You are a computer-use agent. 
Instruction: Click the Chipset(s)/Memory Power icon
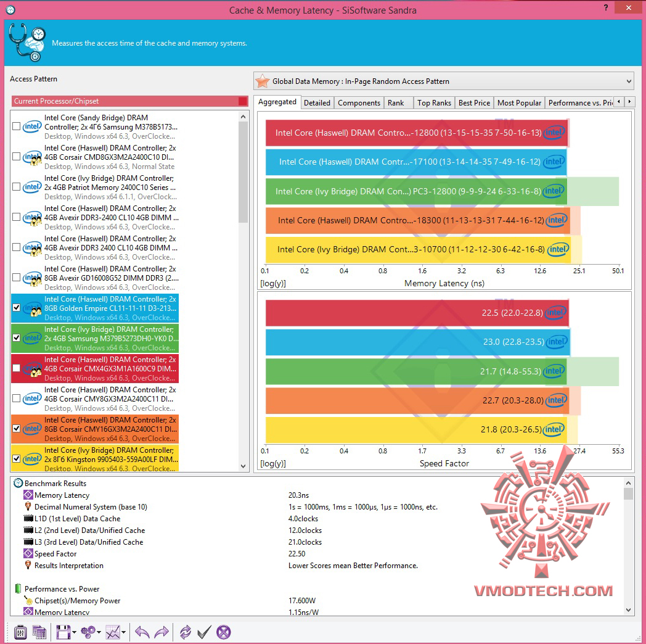point(28,600)
